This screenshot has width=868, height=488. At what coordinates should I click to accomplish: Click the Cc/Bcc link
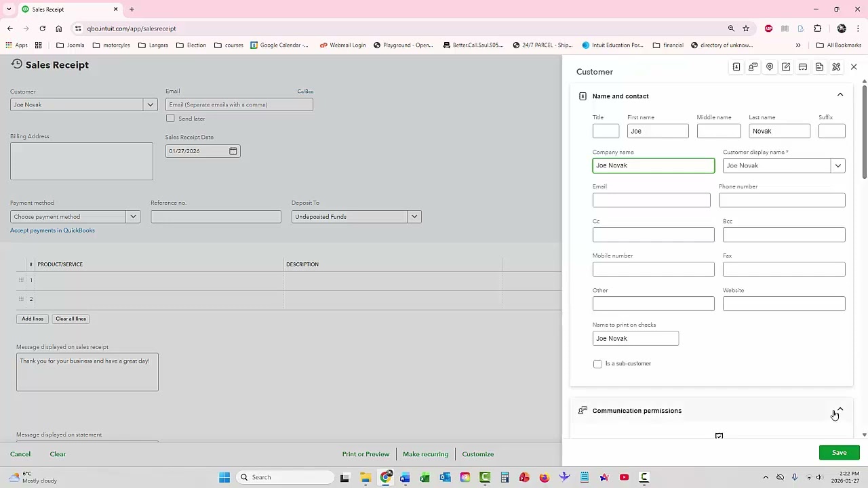(x=305, y=91)
